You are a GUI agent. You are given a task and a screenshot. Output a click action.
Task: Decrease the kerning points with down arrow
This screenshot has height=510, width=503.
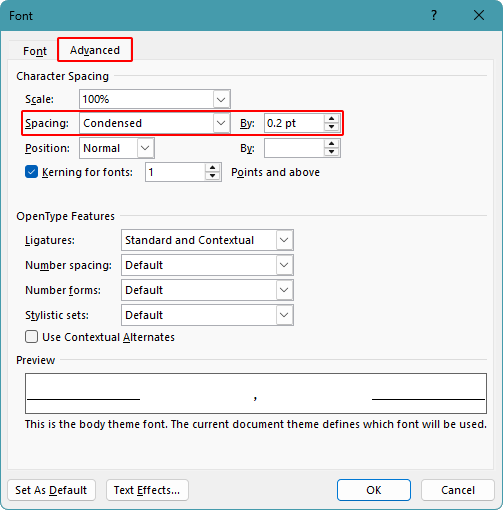(213, 176)
